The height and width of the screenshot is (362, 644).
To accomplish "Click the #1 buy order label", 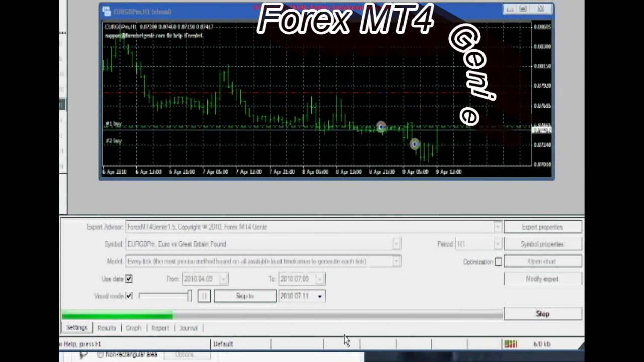I will 114,123.
